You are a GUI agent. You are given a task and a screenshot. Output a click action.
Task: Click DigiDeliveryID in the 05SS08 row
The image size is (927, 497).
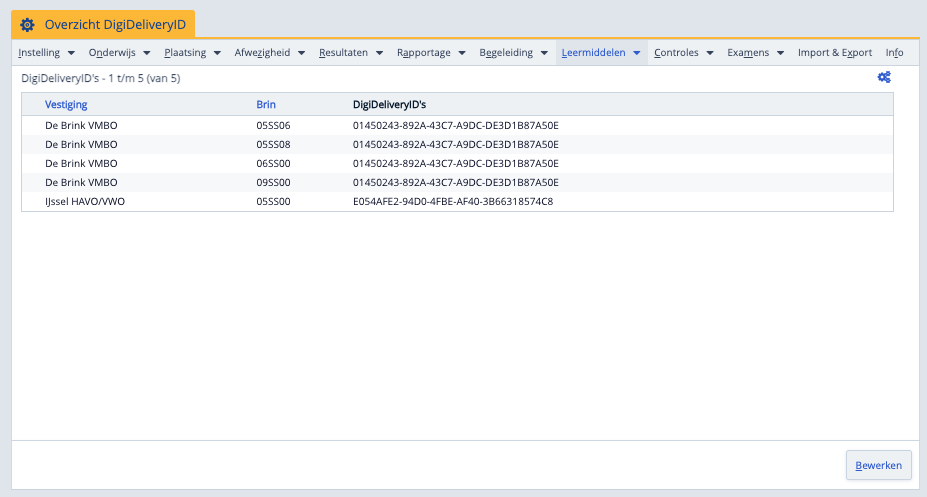point(456,144)
